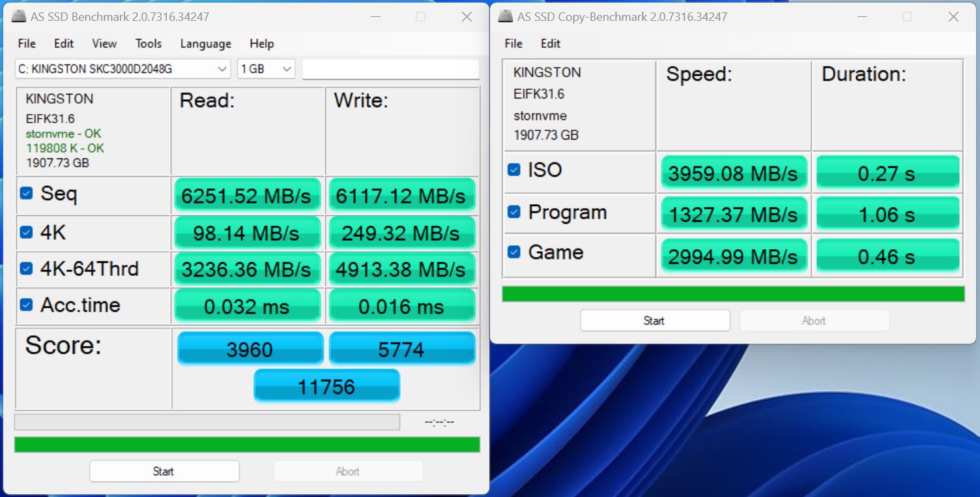This screenshot has width=980, height=497.
Task: Click the grey empty progress bar above the green bar
Action: coord(207,422)
